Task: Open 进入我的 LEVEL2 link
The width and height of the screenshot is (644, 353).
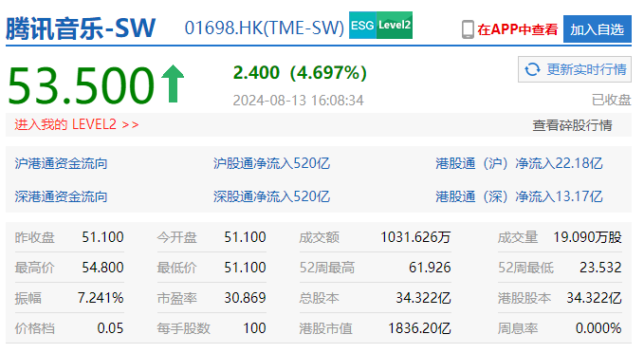Action: (x=77, y=124)
